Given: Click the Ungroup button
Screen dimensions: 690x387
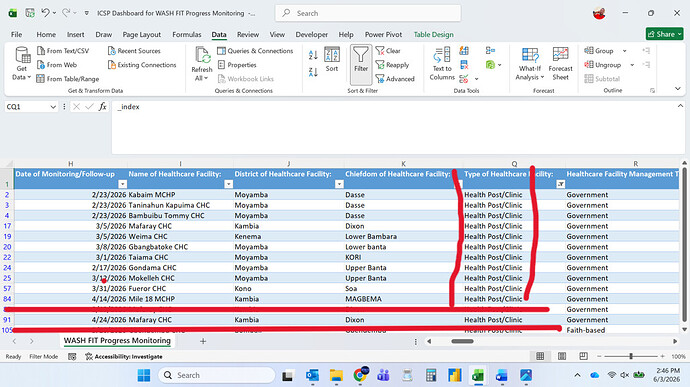Looking at the screenshot, I should [x=602, y=65].
